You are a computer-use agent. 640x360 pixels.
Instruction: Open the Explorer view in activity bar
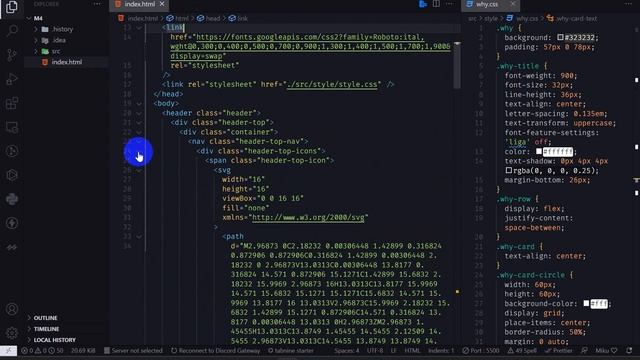pyautogui.click(x=12, y=7)
